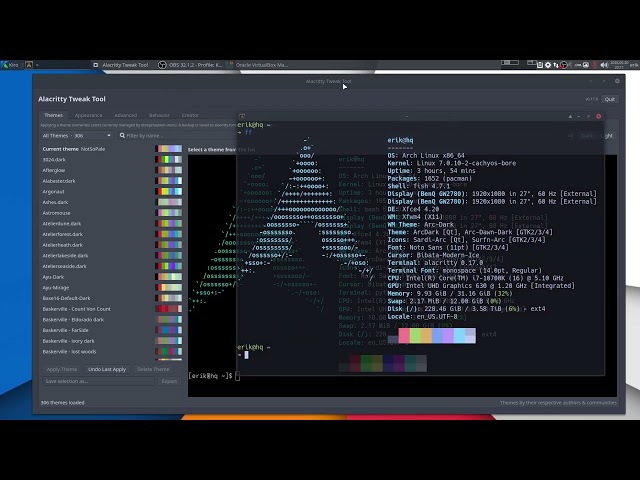Focus the Save selection as field

coord(98,381)
